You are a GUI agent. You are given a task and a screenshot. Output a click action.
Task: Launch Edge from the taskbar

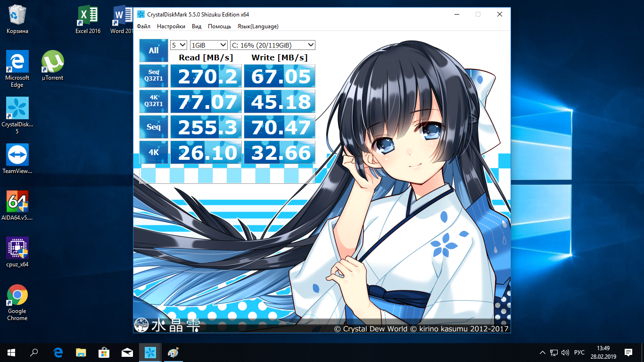coord(58,352)
